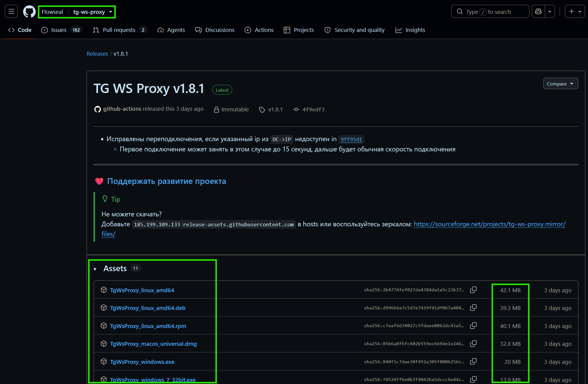The height and width of the screenshot is (384, 588).
Task: Copy sha256 of TgWsProxy_linux_amd64
Action: coord(473,290)
